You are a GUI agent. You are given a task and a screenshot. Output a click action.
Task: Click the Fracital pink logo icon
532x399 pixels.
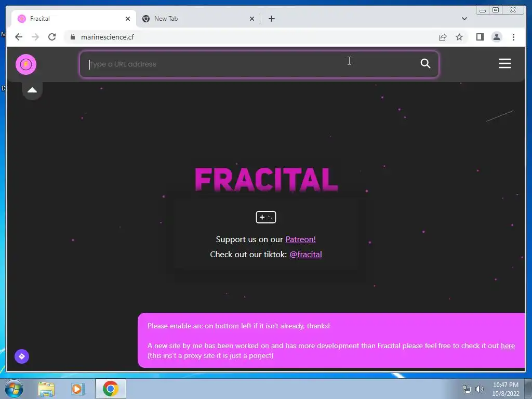26,64
